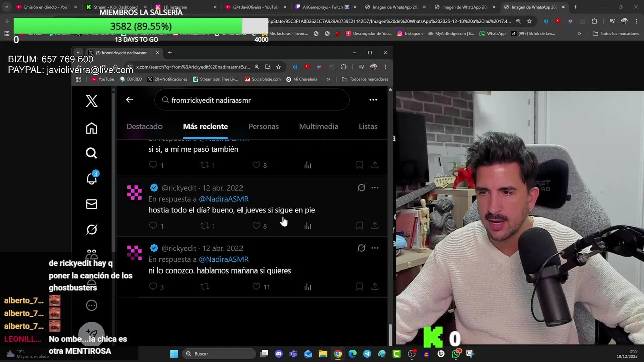Image resolution: width=644 pixels, height=362 pixels.
Task: Expand hidden bookmarks chevron in X window
Action: click(328, 79)
